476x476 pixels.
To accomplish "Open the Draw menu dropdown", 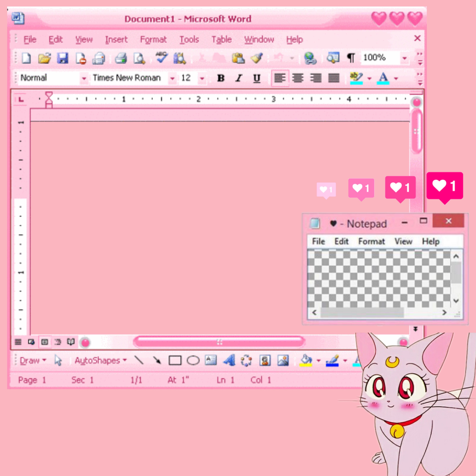I will (x=33, y=360).
